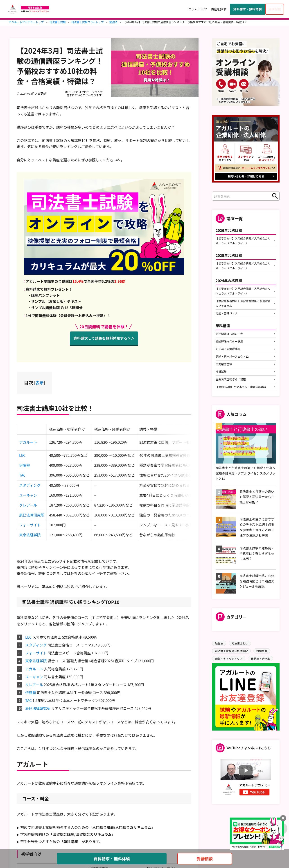The width and height of the screenshot is (289, 868).
Task: Open 記述過去問解説講座 course
Action: [x=246, y=349]
